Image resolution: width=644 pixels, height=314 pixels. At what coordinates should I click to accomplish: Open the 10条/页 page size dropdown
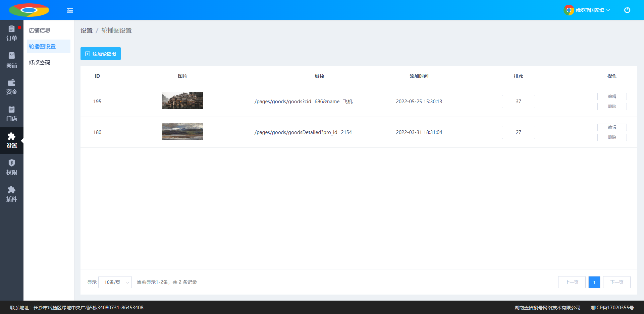(x=115, y=282)
